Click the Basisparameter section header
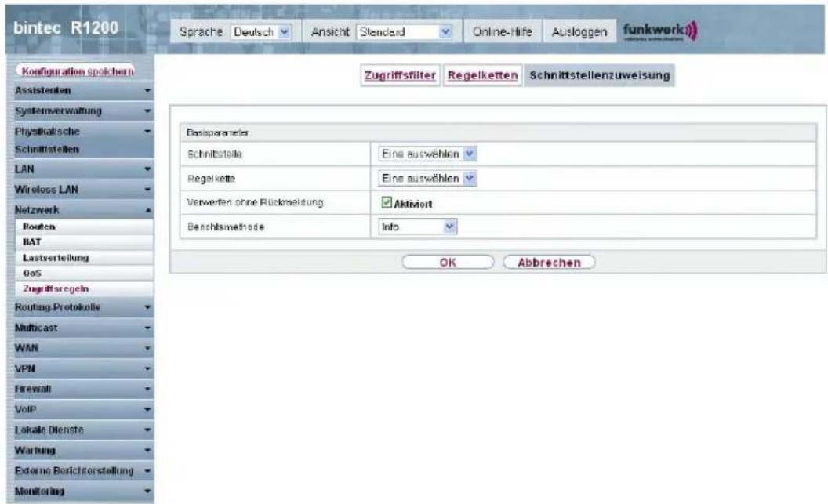The height and width of the screenshot is (504, 828). tap(498, 132)
